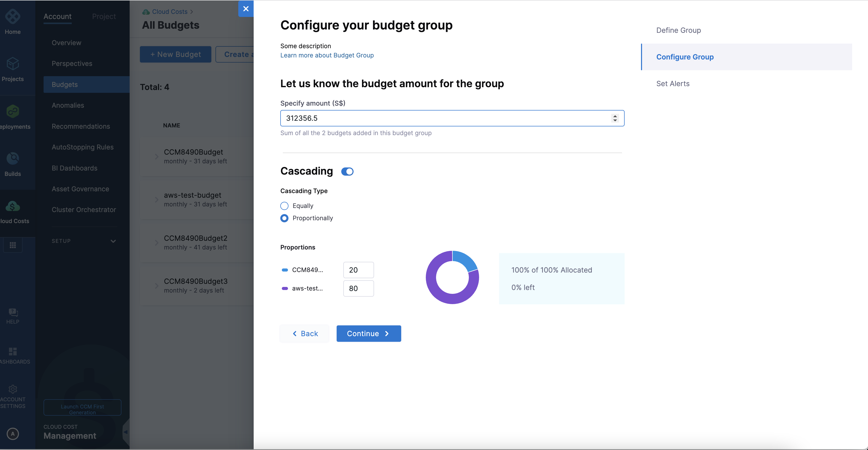The image size is (868, 450).
Task: Click the CCM849 proportion field showing 20
Action: tap(358, 270)
